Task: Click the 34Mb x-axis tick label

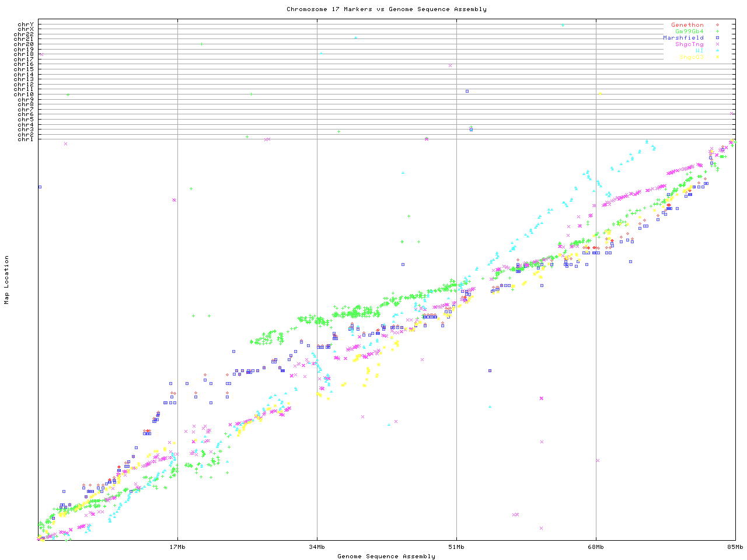Action: click(317, 547)
